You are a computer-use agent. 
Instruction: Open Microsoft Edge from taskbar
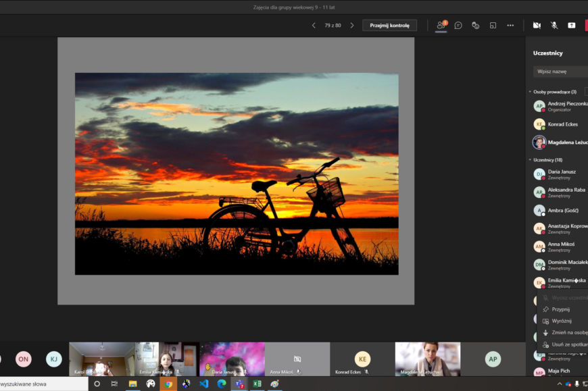(x=222, y=384)
